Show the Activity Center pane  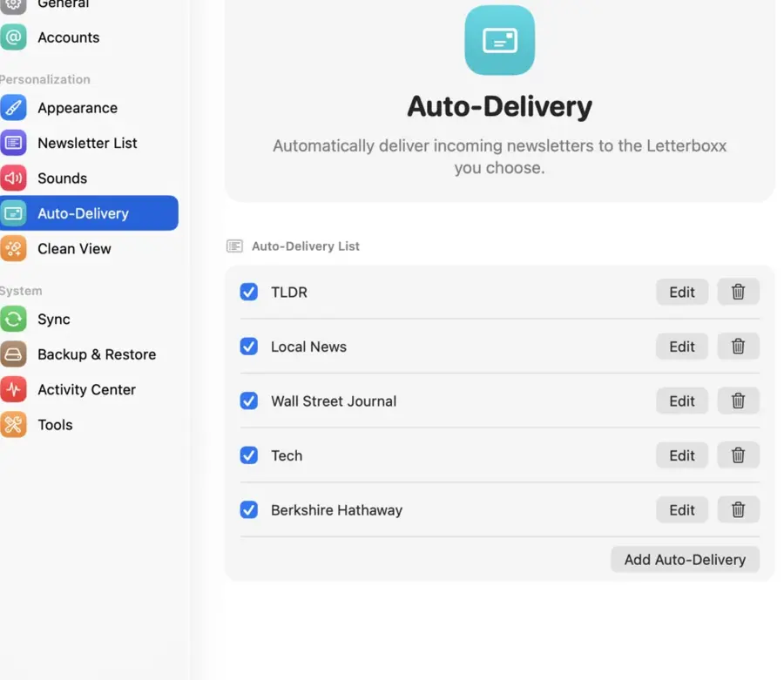[x=89, y=390]
